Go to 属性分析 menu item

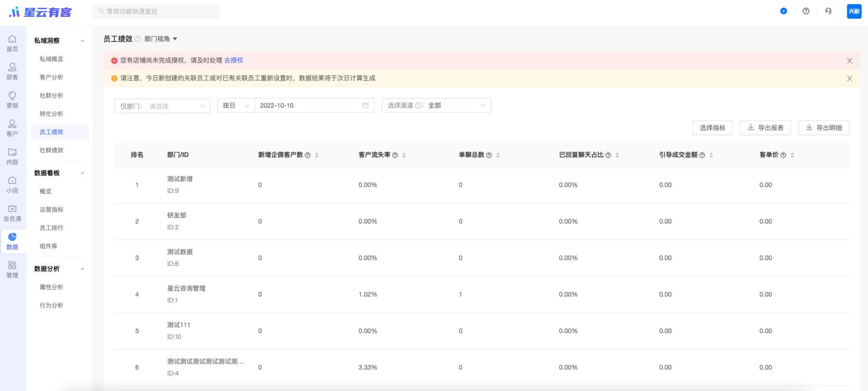[x=52, y=287]
